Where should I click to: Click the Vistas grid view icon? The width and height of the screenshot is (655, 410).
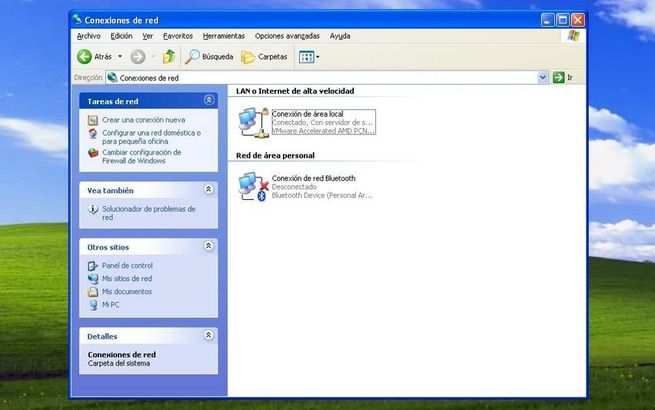tap(306, 57)
